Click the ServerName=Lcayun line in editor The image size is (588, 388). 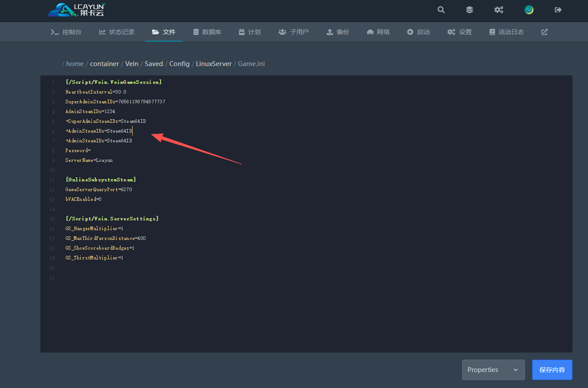[89, 160]
